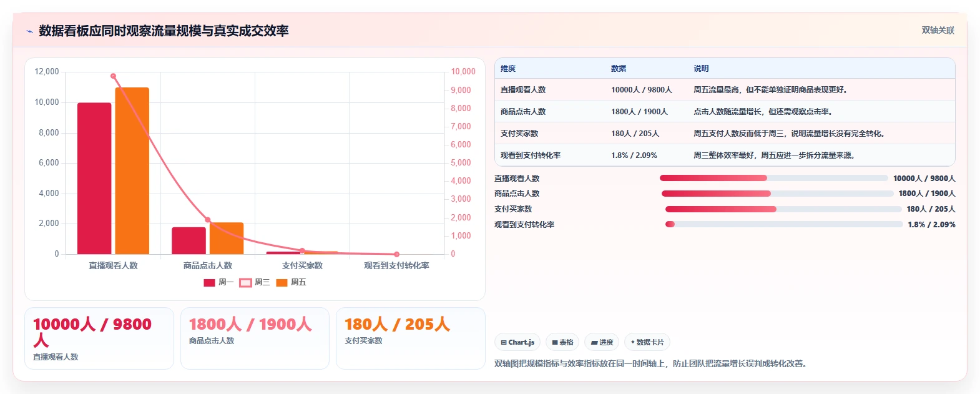Click the 观看到支付转化率 progress bar
Image resolution: width=980 pixels, height=394 pixels.
tap(784, 224)
